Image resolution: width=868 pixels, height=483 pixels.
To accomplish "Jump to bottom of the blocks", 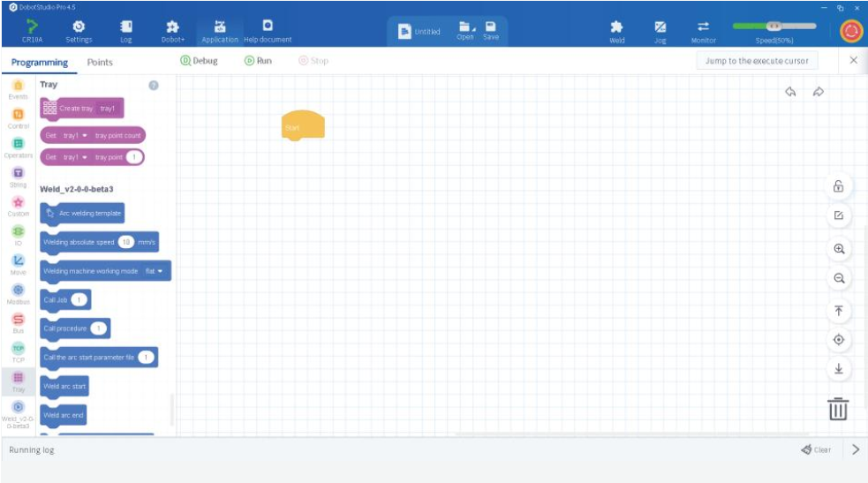I will click(839, 368).
